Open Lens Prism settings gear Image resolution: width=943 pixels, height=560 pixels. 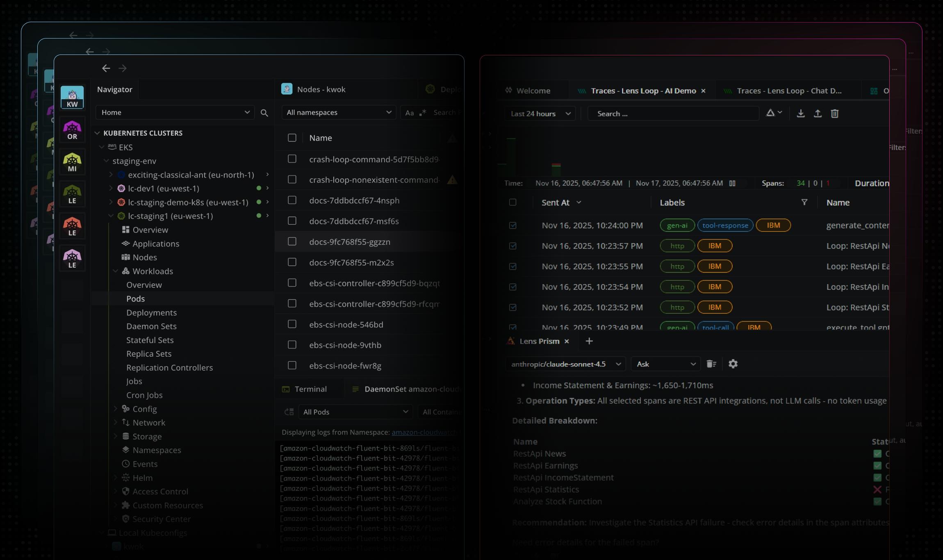tap(733, 364)
